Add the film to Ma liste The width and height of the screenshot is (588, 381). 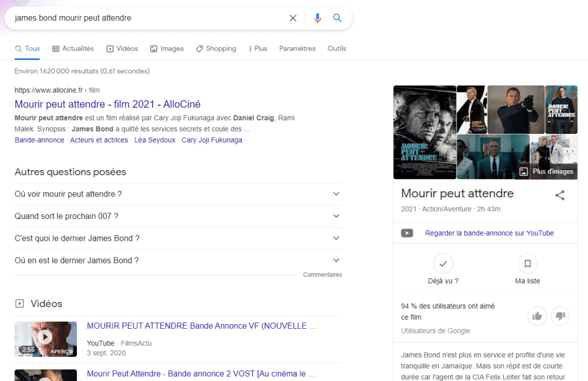[x=527, y=264]
